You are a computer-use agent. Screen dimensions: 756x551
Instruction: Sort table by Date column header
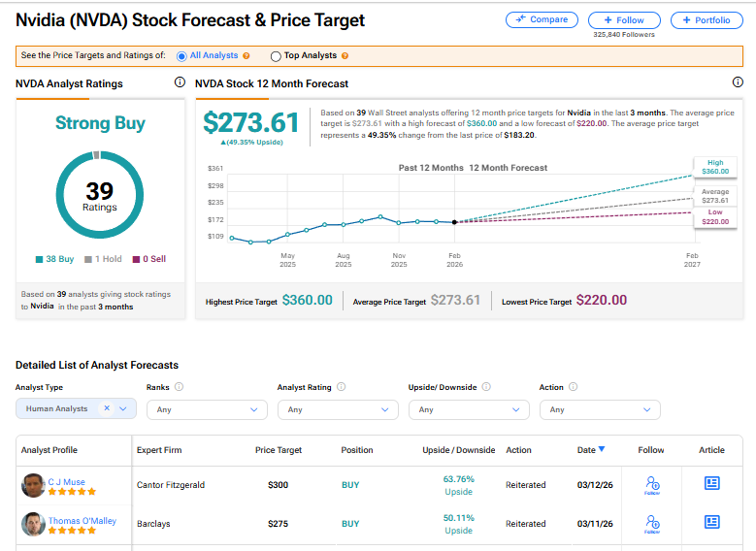[x=591, y=450]
